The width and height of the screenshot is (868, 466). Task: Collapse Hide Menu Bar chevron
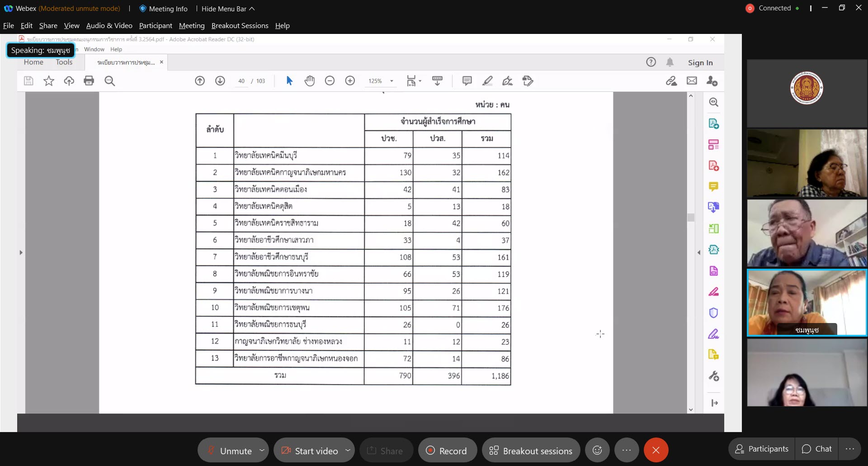[252, 9]
